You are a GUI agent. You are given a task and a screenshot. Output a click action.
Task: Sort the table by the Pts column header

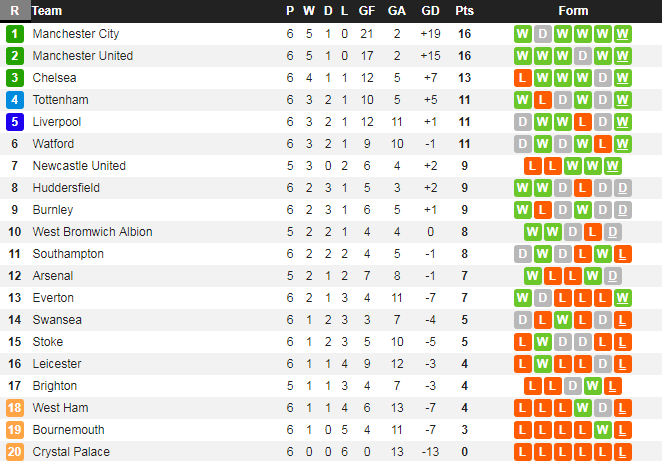(464, 11)
